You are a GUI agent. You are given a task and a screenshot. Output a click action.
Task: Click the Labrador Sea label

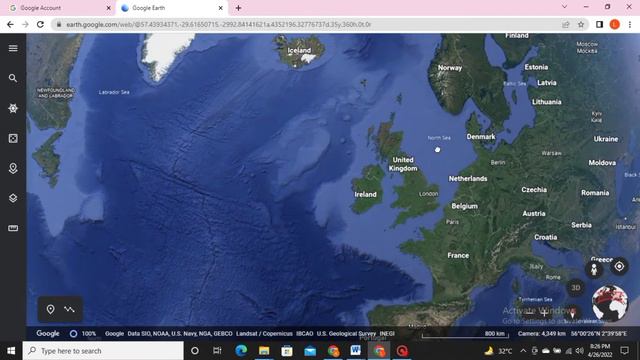tap(114, 92)
